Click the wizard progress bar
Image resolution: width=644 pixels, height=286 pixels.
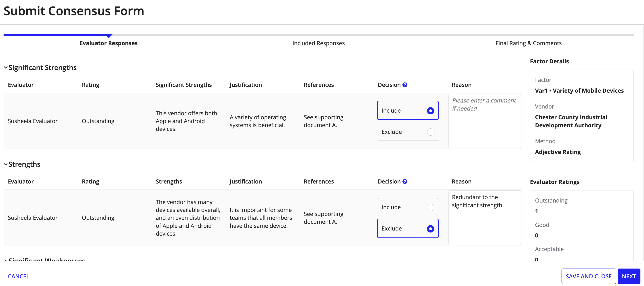(318, 35)
